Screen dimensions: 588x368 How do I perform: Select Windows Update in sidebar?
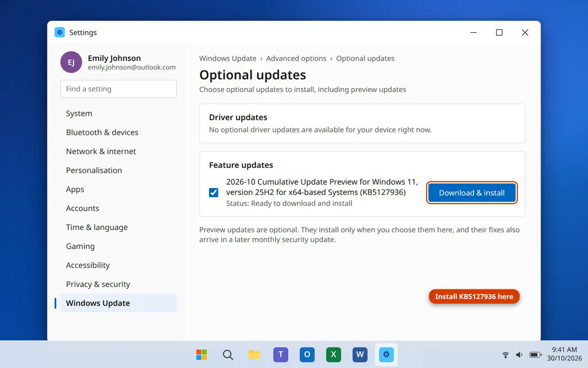click(x=118, y=303)
